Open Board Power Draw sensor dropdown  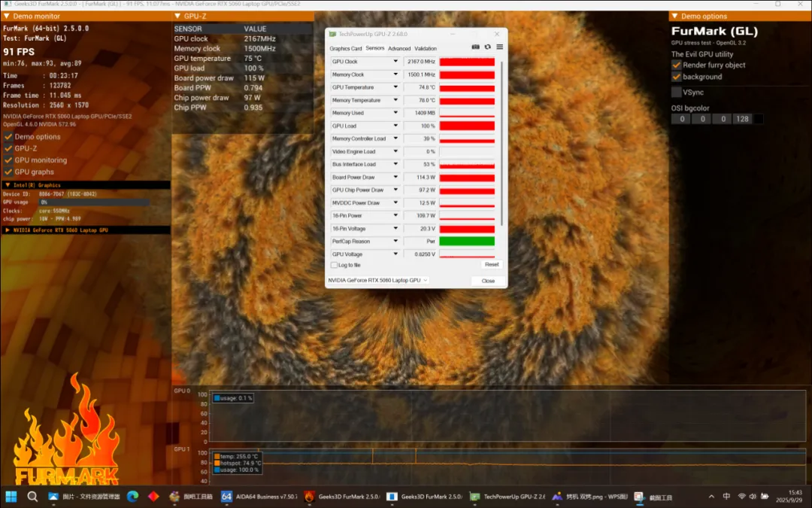pos(395,177)
